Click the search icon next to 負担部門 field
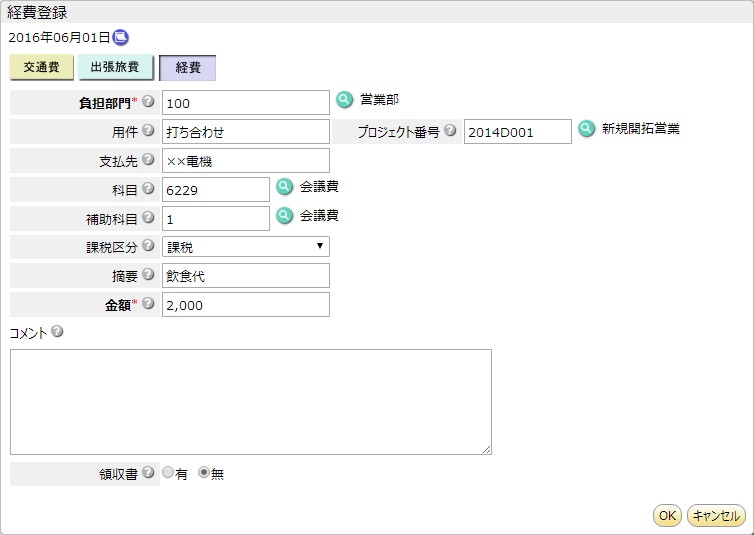The image size is (754, 535). [344, 100]
